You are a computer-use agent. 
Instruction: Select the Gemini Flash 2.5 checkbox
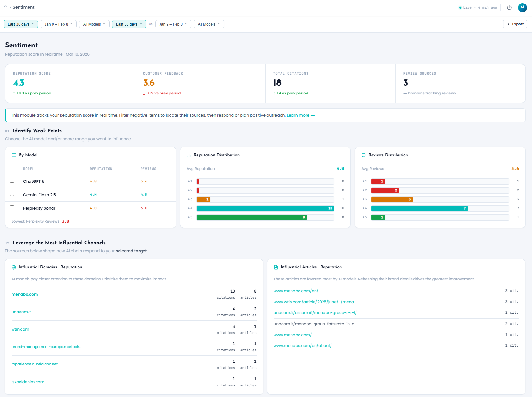12,194
